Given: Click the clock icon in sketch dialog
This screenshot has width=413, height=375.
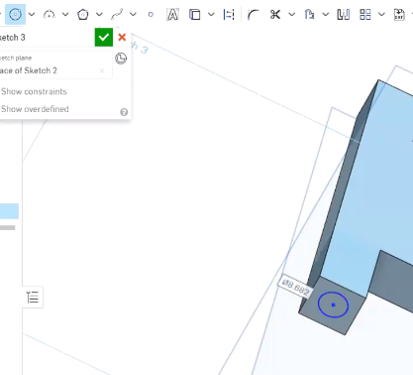Looking at the screenshot, I should 121,58.
